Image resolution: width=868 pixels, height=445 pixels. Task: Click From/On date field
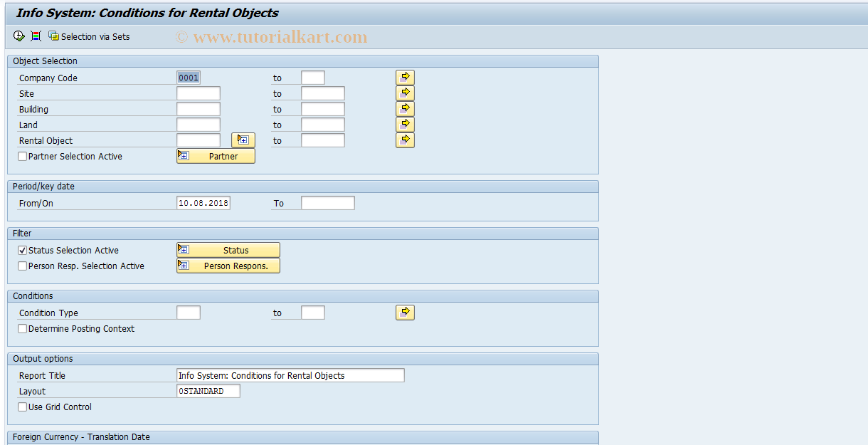[x=203, y=203]
